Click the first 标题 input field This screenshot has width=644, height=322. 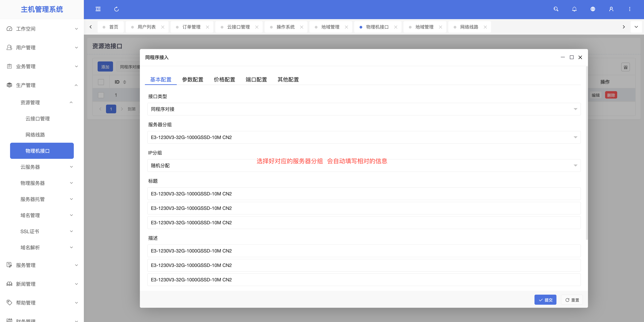pos(364,194)
